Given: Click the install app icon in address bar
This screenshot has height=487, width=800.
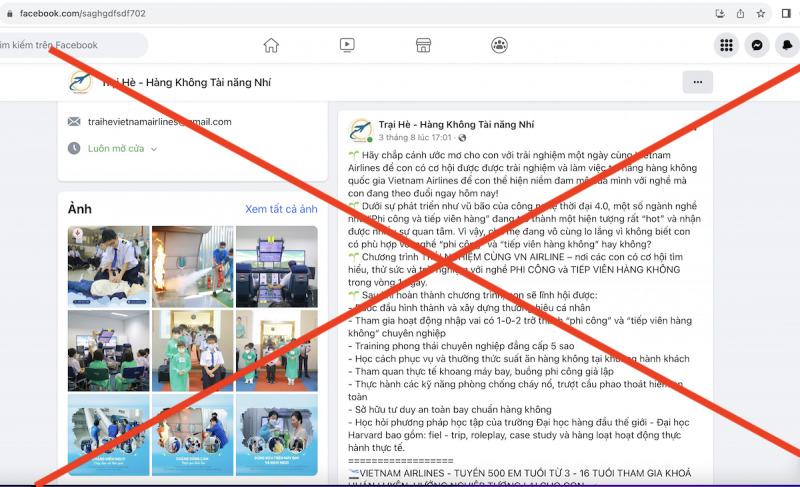Looking at the screenshot, I should point(720,13).
